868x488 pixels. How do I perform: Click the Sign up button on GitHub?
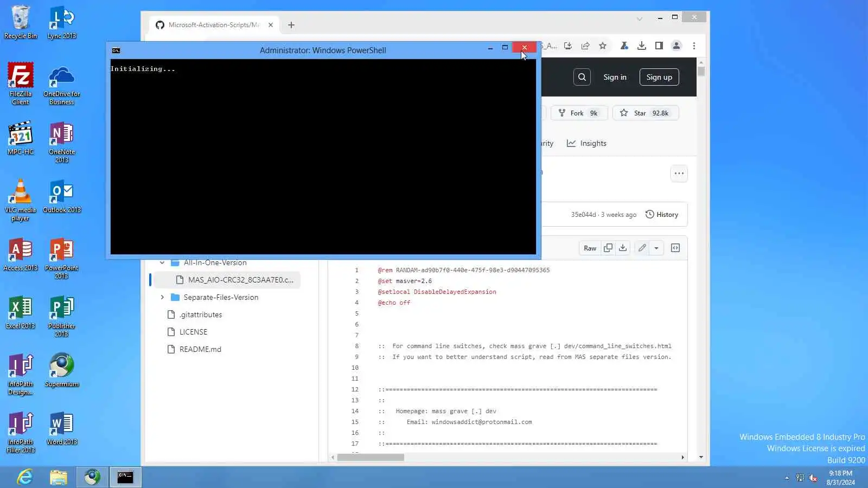[659, 77]
